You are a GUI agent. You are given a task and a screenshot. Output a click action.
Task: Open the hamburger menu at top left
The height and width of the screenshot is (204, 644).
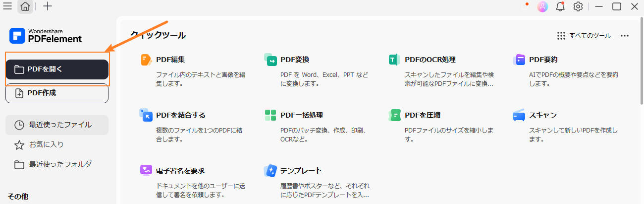(7, 6)
